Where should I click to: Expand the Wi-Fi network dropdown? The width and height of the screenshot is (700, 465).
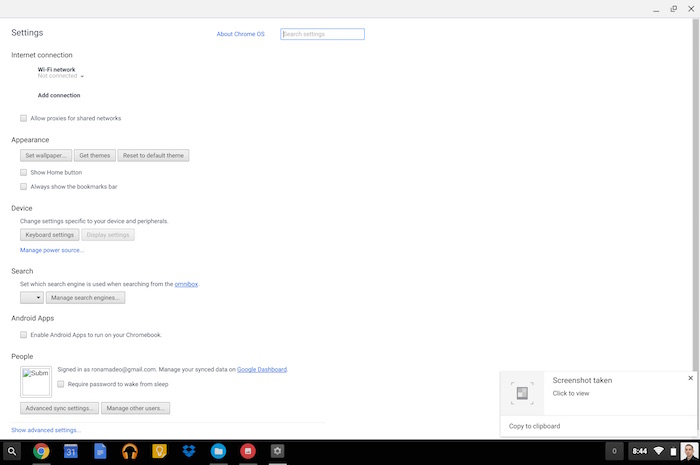pos(82,76)
